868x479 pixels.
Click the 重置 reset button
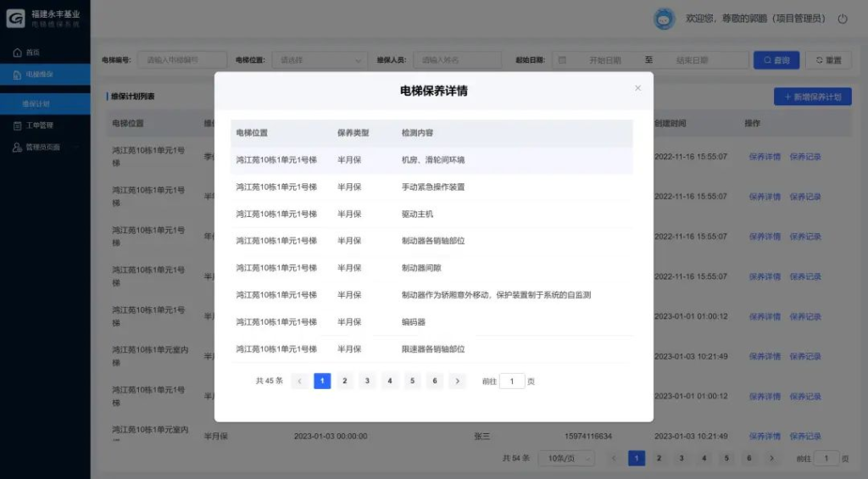[x=827, y=60]
